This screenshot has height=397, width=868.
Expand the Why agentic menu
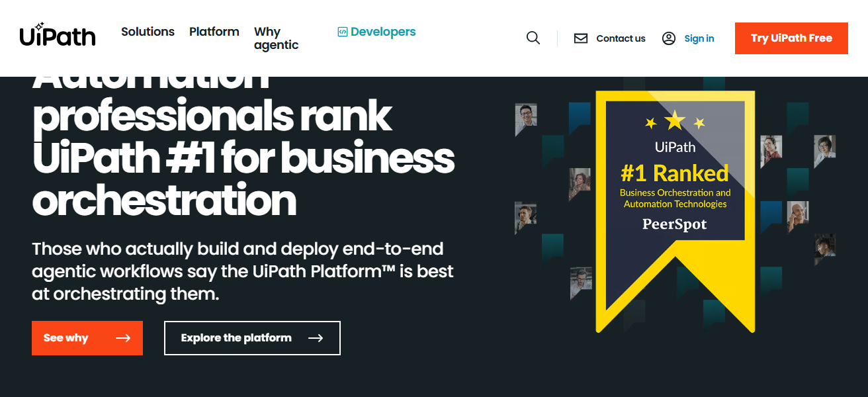(276, 38)
